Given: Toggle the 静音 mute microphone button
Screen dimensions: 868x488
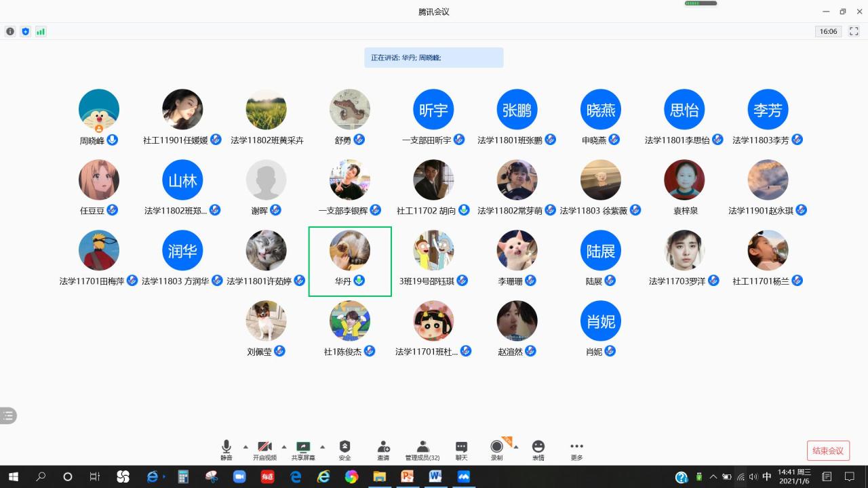Looking at the screenshot, I should pyautogui.click(x=226, y=449).
